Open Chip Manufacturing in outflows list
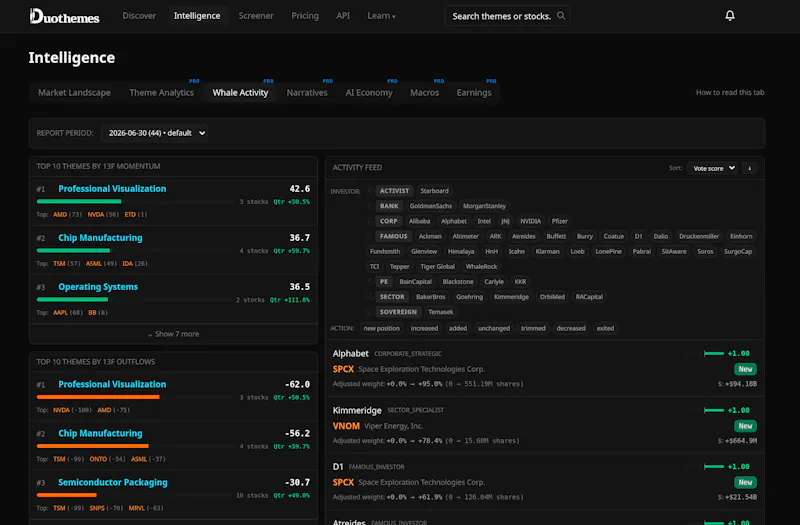Image resolution: width=800 pixels, height=525 pixels. tap(100, 434)
